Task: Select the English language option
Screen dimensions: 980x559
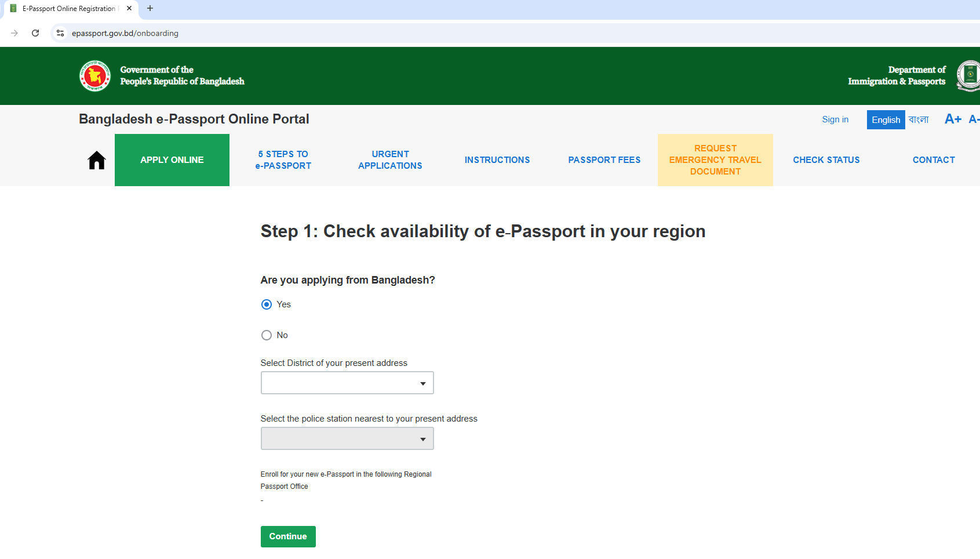Action: point(886,119)
